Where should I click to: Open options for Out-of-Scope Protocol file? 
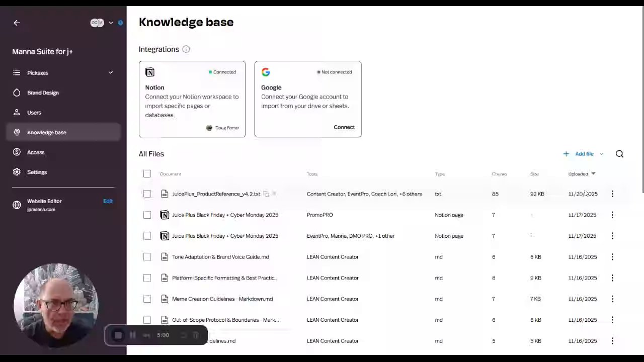tap(612, 320)
